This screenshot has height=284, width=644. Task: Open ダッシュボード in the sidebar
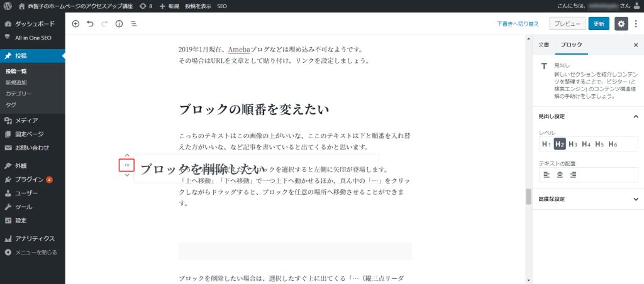pos(33,24)
